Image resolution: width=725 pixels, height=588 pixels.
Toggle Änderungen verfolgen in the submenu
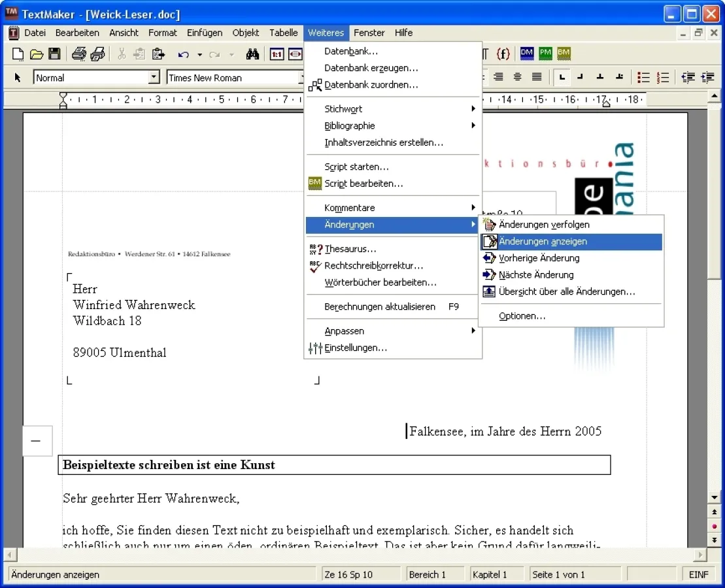544,225
